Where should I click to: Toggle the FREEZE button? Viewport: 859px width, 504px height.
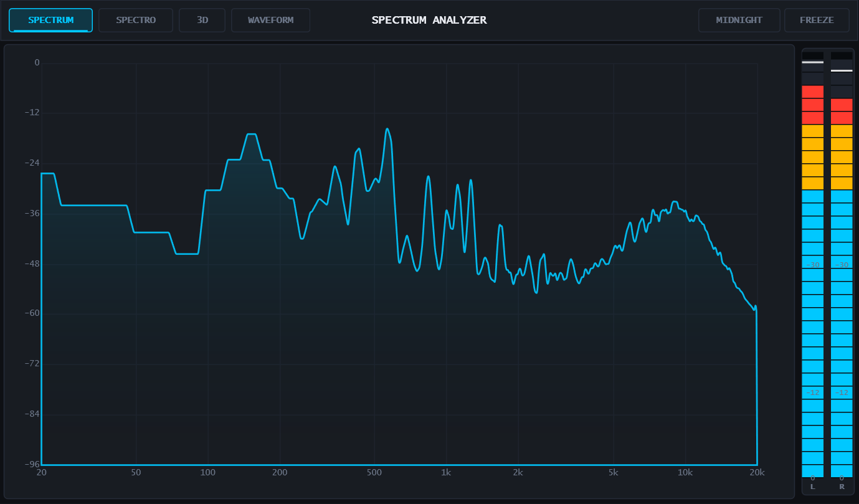click(817, 20)
